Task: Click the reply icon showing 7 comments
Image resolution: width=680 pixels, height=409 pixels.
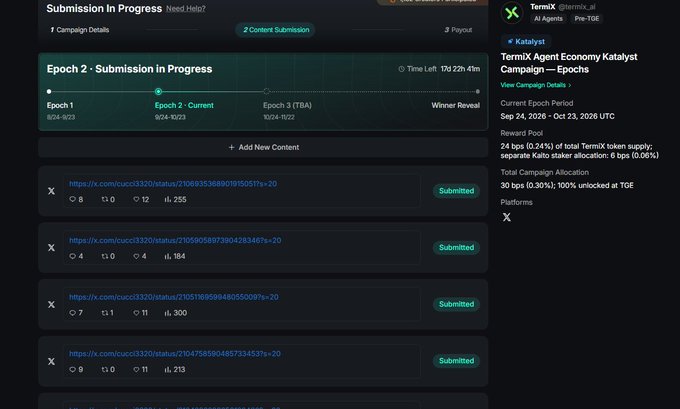Action: coord(72,313)
